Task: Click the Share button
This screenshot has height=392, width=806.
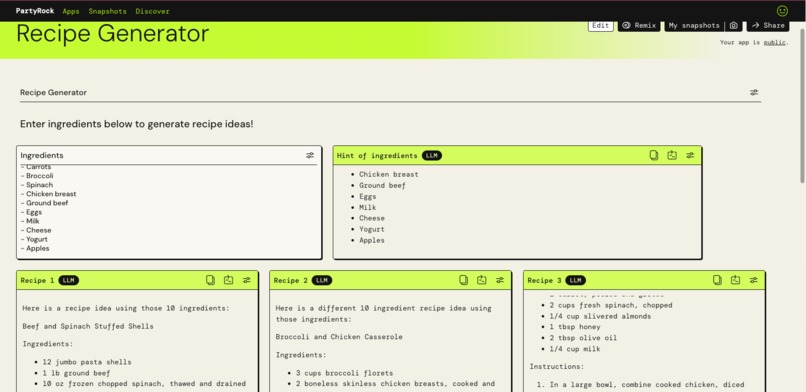Action: click(x=768, y=26)
